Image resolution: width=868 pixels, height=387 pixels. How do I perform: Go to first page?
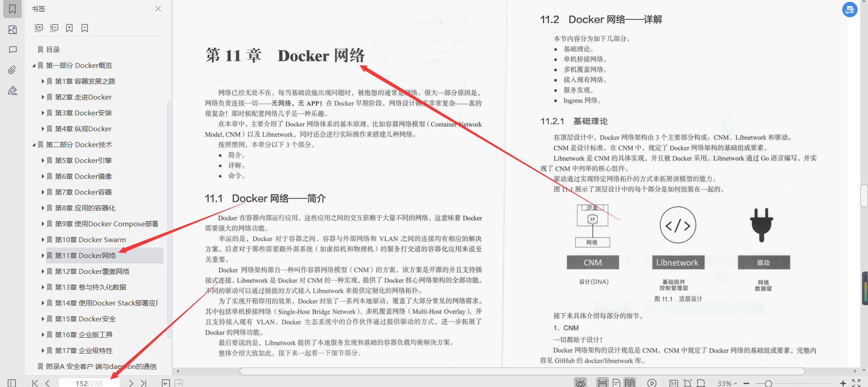point(35,383)
